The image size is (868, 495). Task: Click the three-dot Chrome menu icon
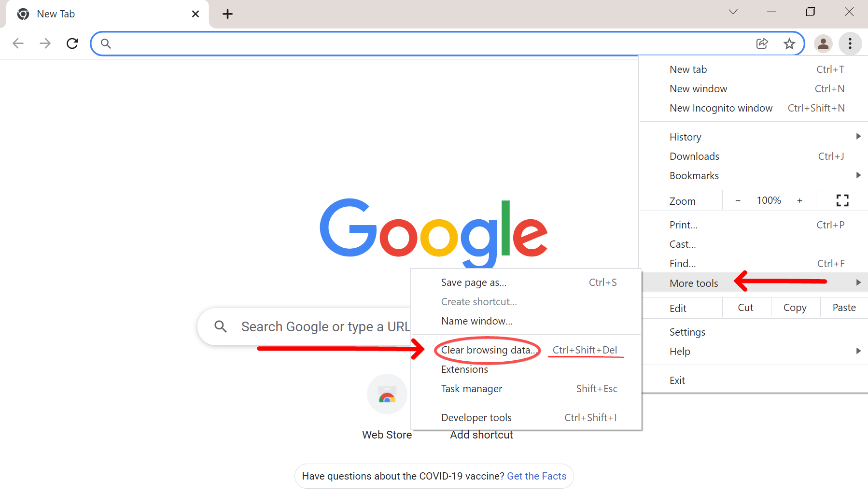tap(850, 43)
